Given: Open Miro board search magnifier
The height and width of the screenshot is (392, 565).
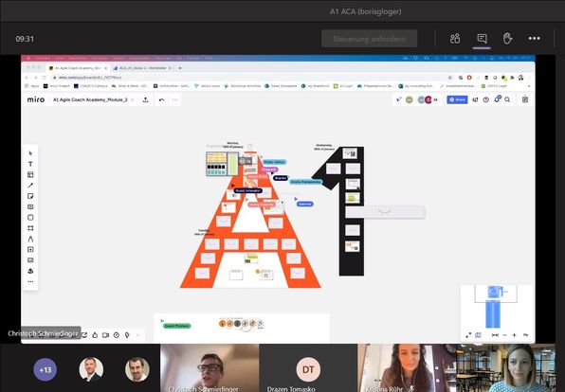Looking at the screenshot, I should (507, 99).
